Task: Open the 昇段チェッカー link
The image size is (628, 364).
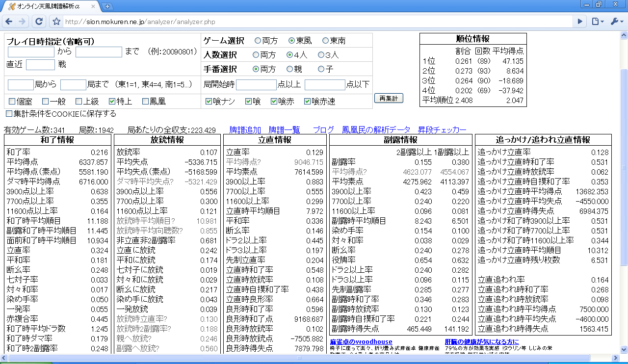Action: pos(442,130)
